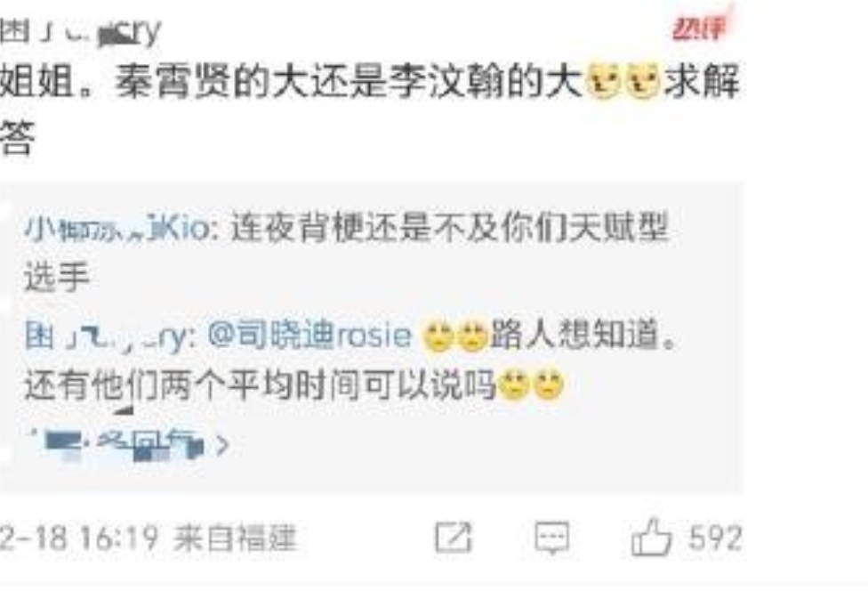Click the emoji right after 李汶翰的大

(603, 81)
